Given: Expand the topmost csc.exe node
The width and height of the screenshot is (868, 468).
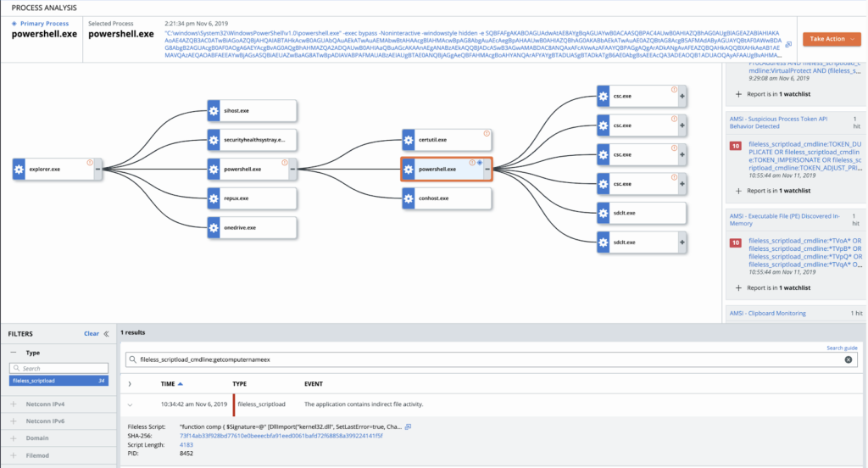Looking at the screenshot, I should pos(682,96).
